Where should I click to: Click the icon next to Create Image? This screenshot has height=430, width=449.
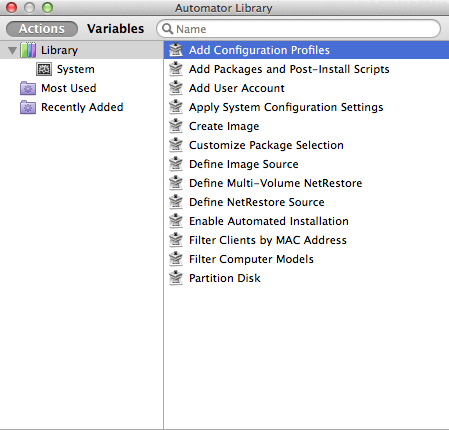point(176,126)
